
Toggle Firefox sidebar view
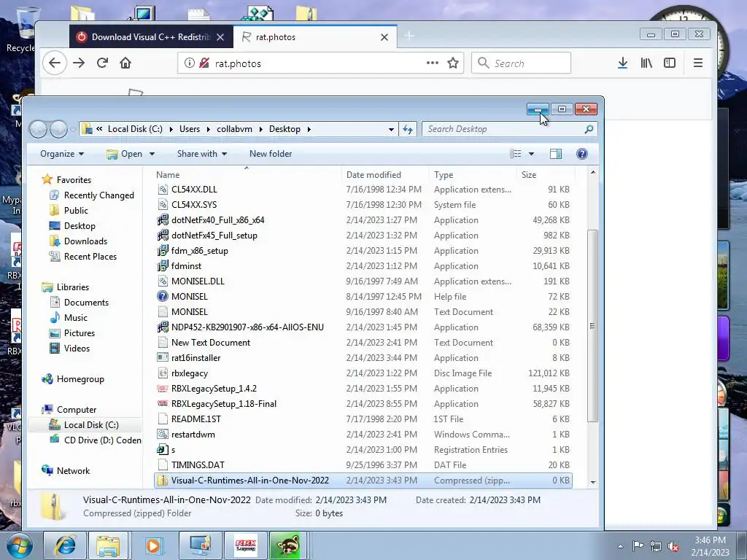pyautogui.click(x=670, y=63)
